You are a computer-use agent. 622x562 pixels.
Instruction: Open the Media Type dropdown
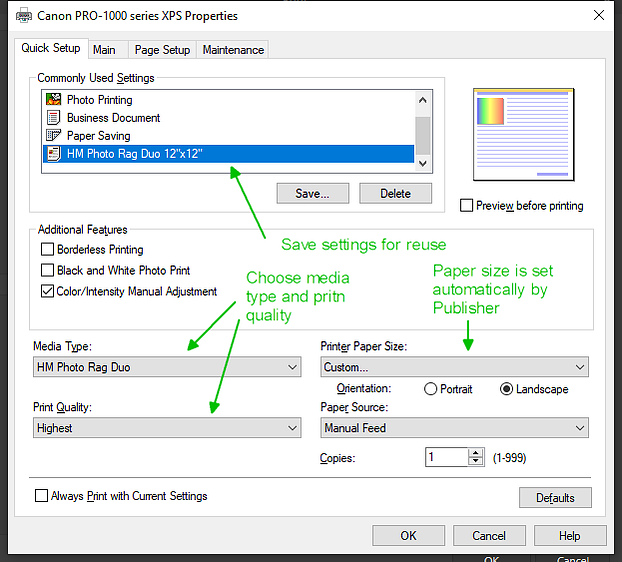point(167,367)
